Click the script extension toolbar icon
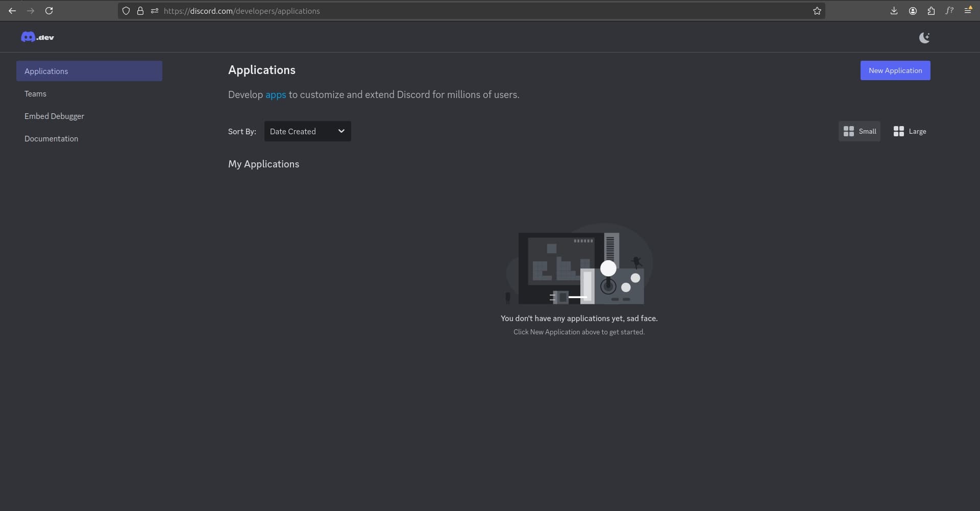 tap(949, 11)
